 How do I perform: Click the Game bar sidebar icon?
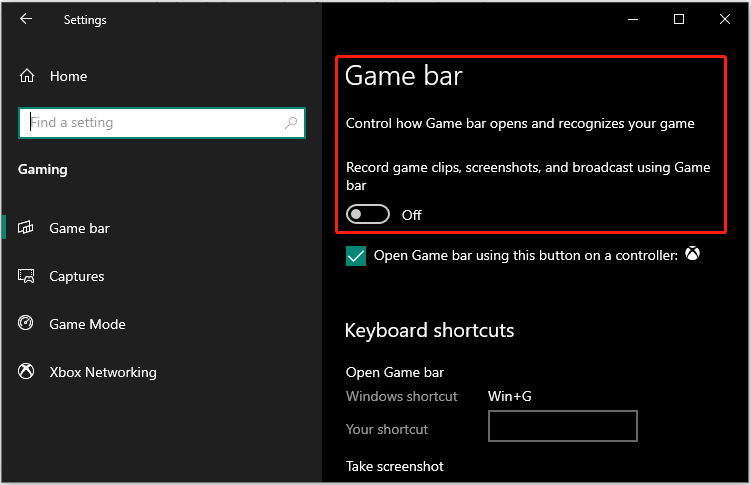point(26,227)
